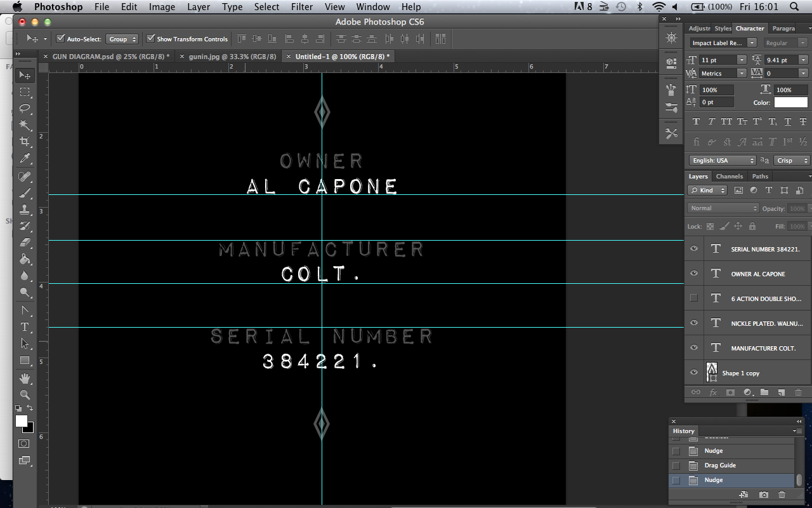Screen dimensions: 812x508
Task: Select the Path Selection tool
Action: tap(25, 344)
